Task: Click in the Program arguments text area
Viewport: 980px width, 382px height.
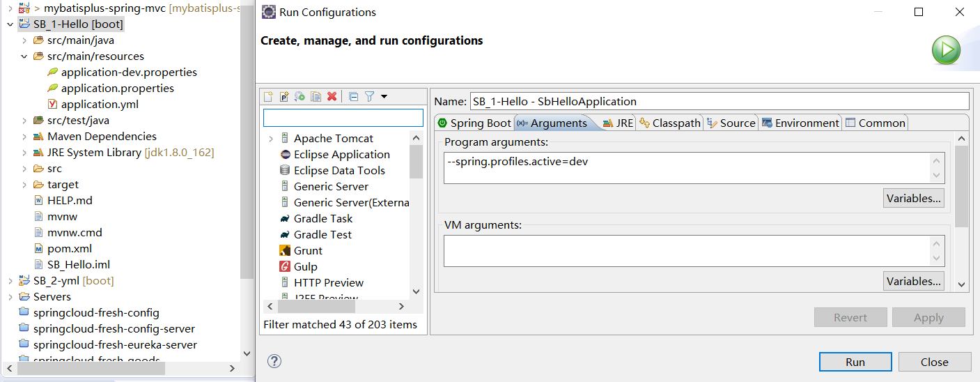Action: coord(687,168)
